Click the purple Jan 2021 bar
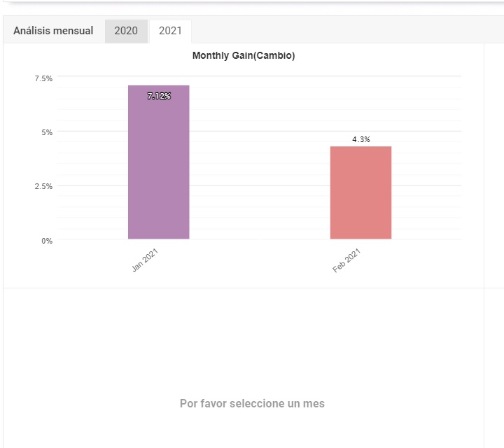Image resolution: width=504 pixels, height=448 pixels. click(x=158, y=168)
